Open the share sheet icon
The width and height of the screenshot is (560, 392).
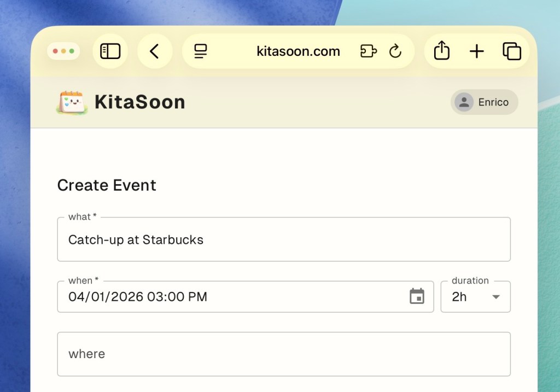point(441,51)
